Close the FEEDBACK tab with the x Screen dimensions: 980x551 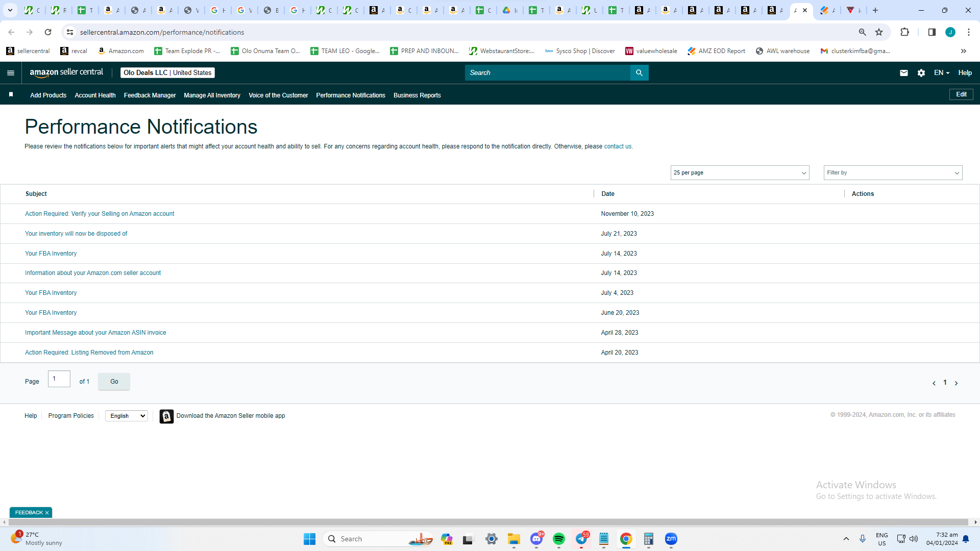point(47,513)
